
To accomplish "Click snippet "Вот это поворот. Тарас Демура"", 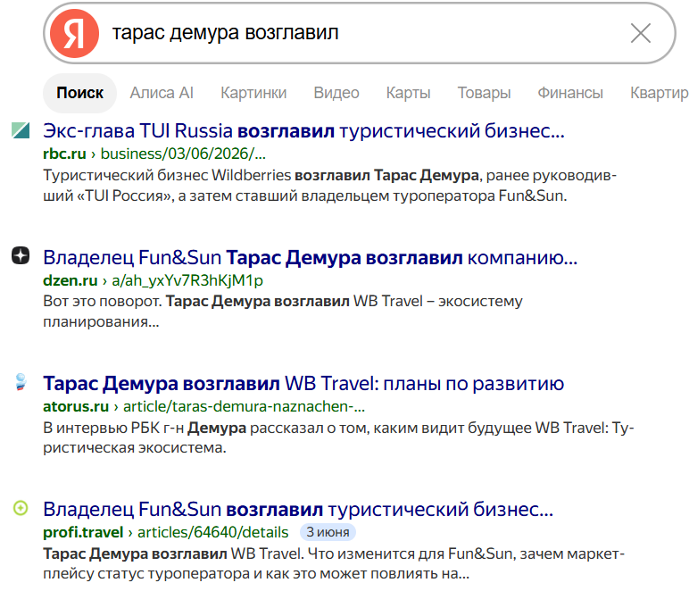I will coord(283,312).
